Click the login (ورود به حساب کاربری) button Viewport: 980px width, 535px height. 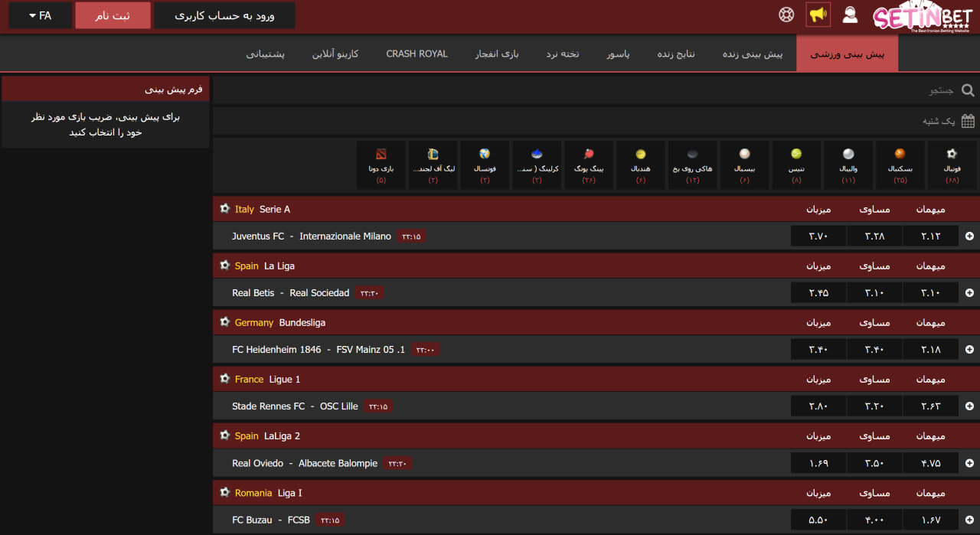pos(224,15)
